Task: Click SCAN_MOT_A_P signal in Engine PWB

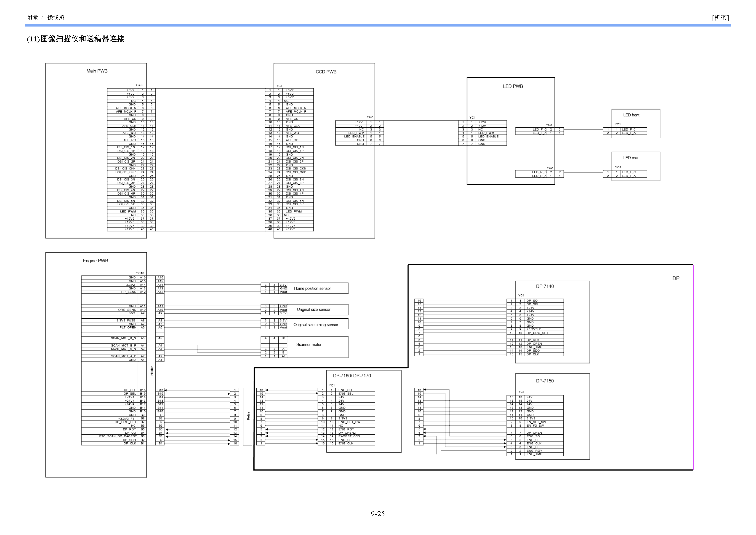Action: pyautogui.click(x=123, y=356)
